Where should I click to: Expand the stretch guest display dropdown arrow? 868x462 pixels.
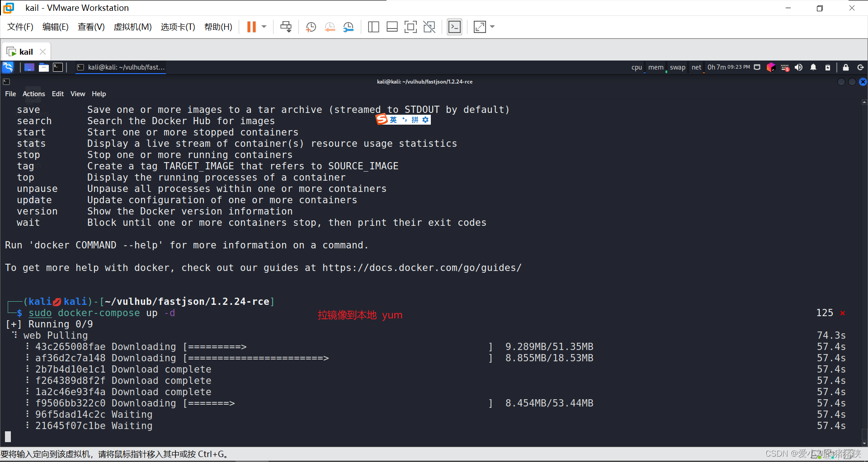[x=492, y=27]
